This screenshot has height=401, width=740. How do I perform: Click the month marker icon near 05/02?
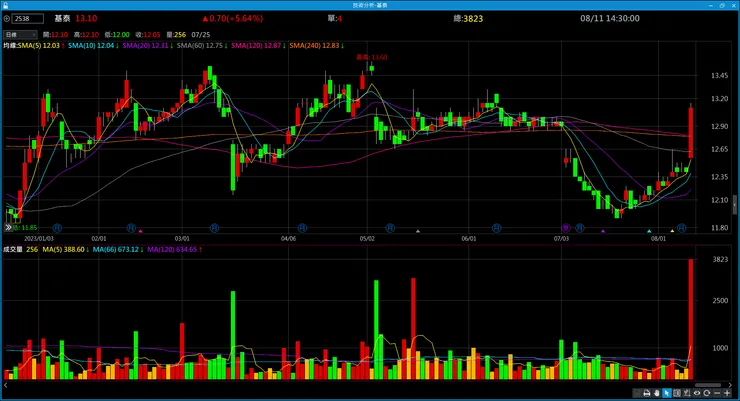390,228
